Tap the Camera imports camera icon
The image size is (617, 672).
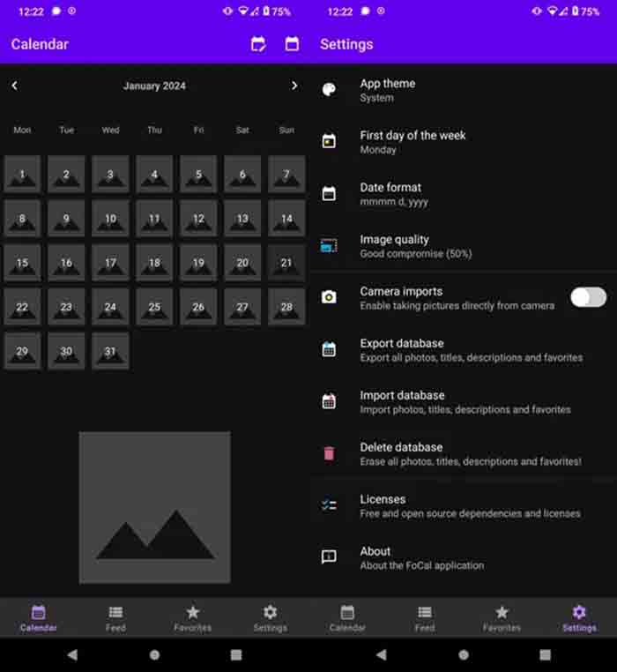pyautogui.click(x=329, y=297)
